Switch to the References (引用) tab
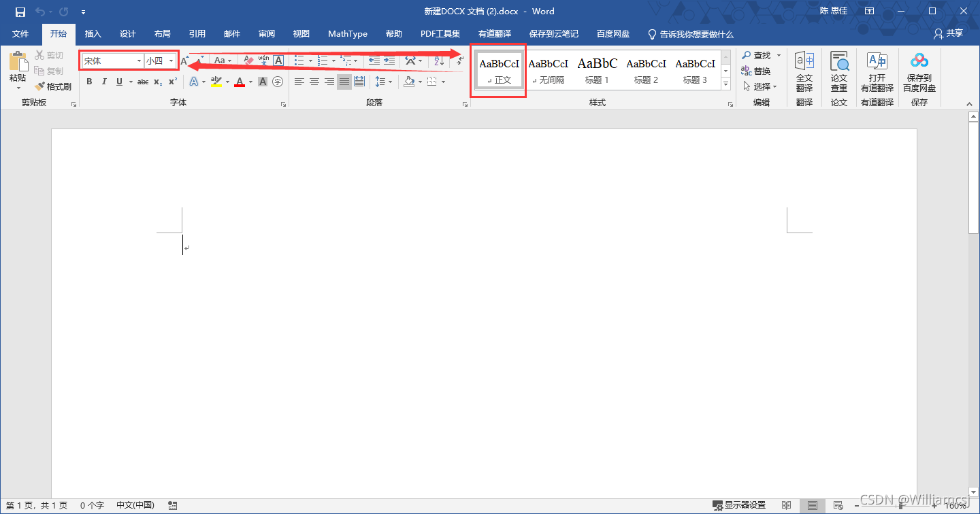The image size is (980, 514). [x=197, y=33]
